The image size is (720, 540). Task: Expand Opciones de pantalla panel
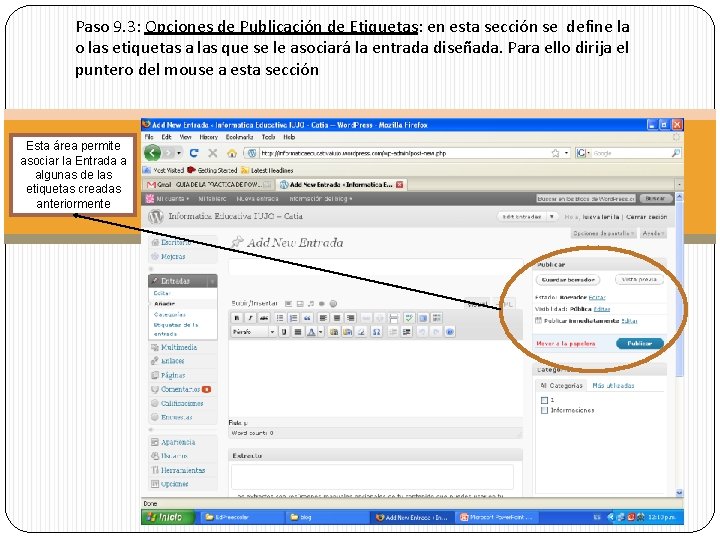coord(603,233)
